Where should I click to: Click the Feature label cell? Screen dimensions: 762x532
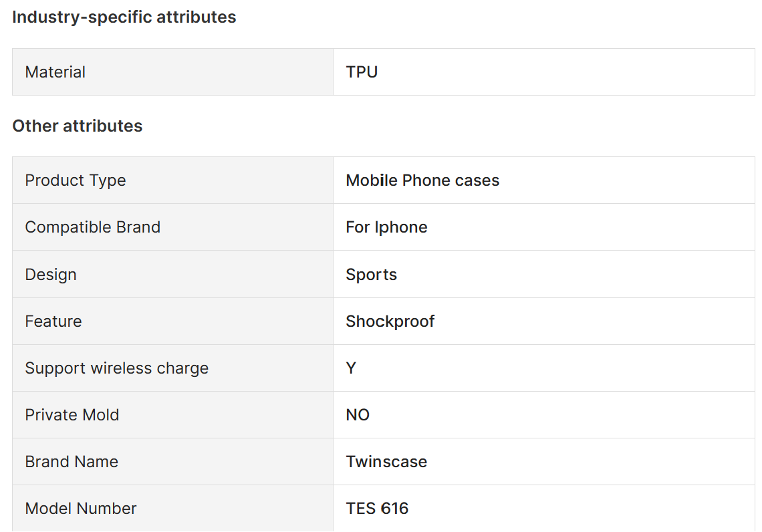coord(53,321)
